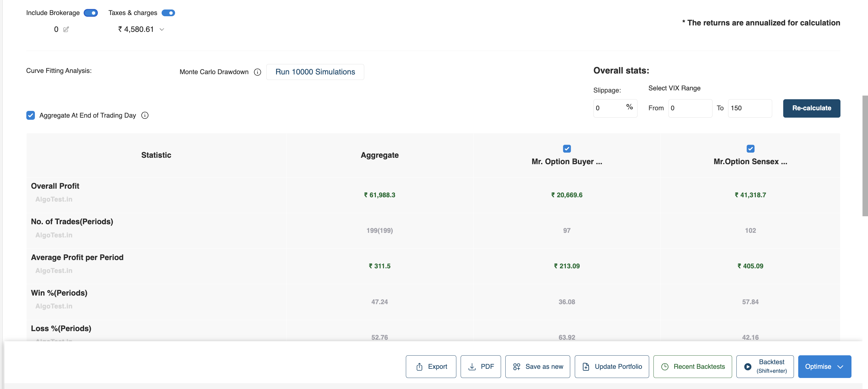The height and width of the screenshot is (389, 868).
Task: Toggle the Include Brokerage switch
Action: (91, 13)
